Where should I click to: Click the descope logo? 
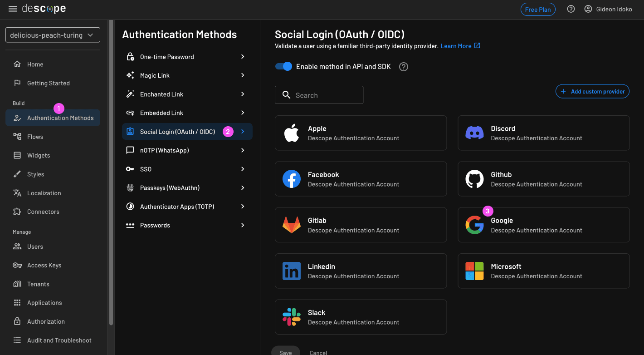pos(44,9)
